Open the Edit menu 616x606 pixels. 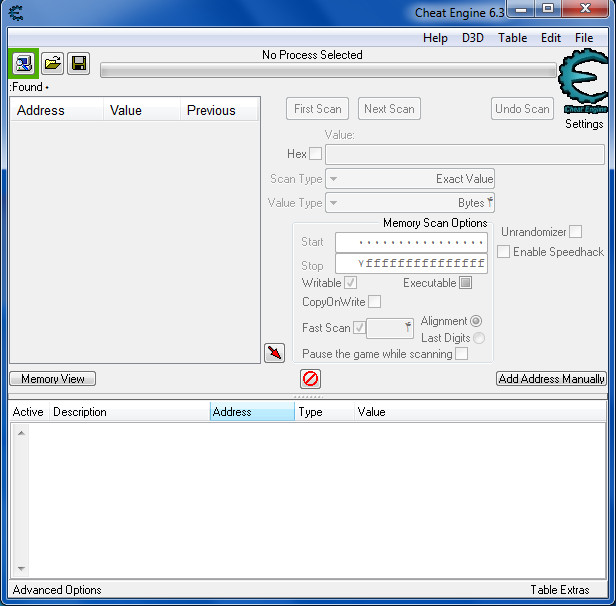[550, 38]
